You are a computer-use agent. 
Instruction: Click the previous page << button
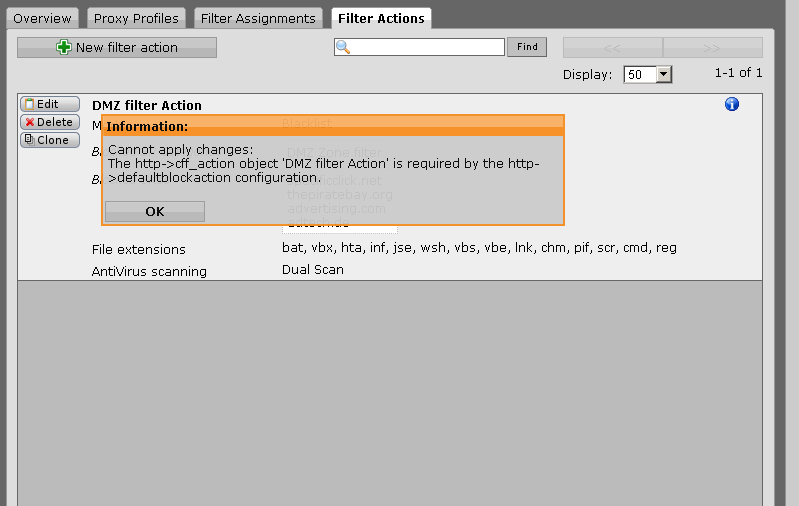(x=612, y=48)
